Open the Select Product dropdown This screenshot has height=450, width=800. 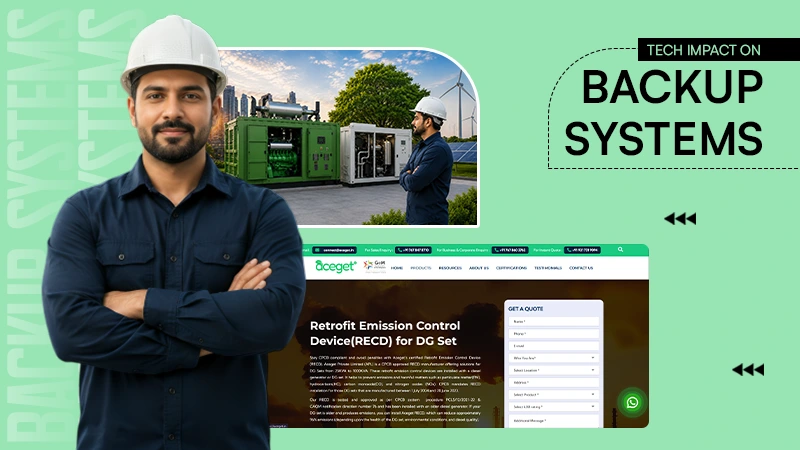click(x=554, y=394)
